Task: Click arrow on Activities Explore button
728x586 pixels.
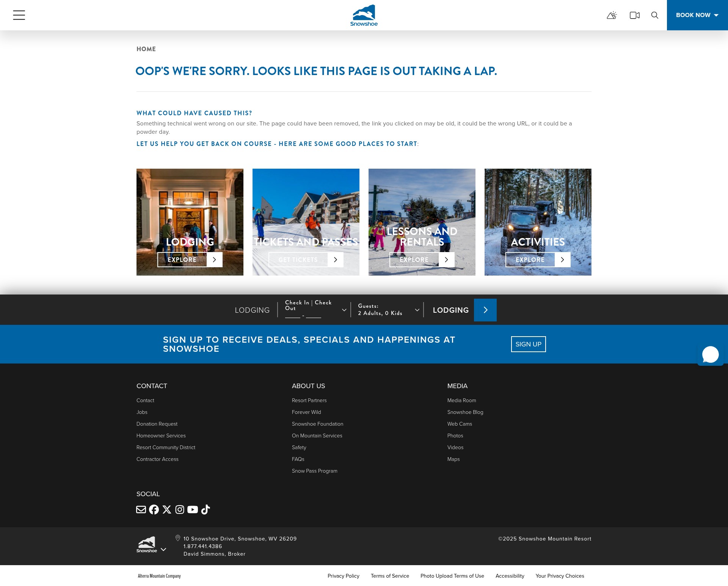Action: click(x=563, y=260)
